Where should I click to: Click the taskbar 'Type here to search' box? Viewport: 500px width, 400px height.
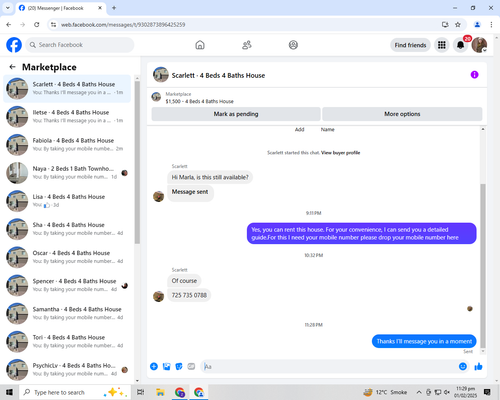pos(76,392)
